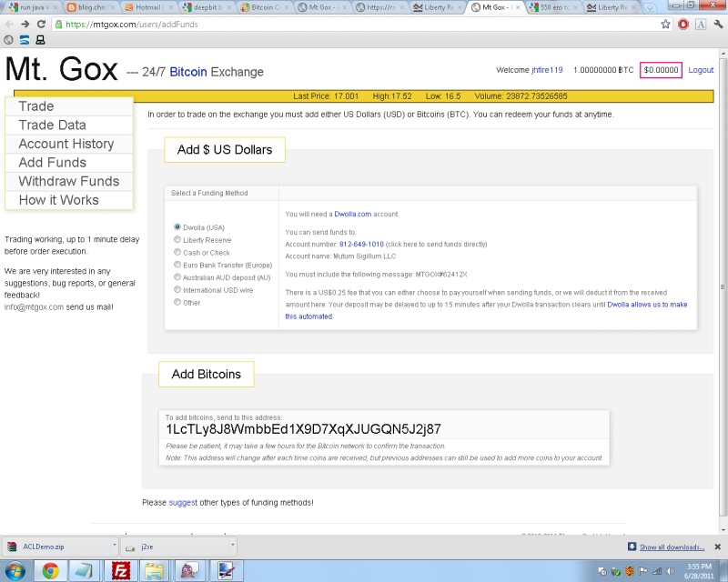728x582 pixels.
Task: Open the Chrome wrench settings menu
Action: pos(719,25)
